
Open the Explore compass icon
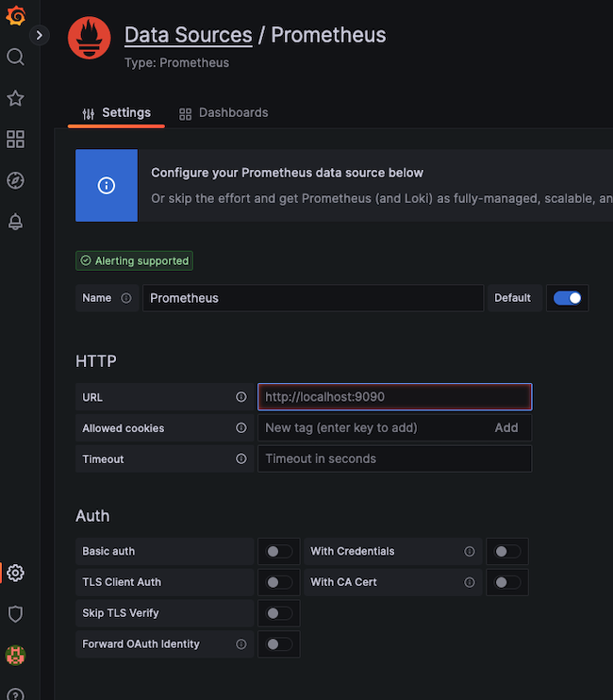(15, 180)
